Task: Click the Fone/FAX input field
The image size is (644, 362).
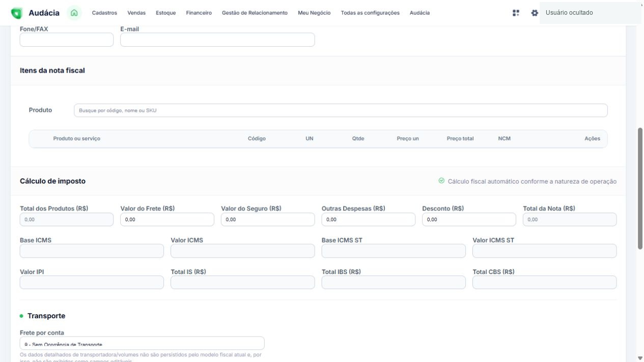Action: coord(67,40)
